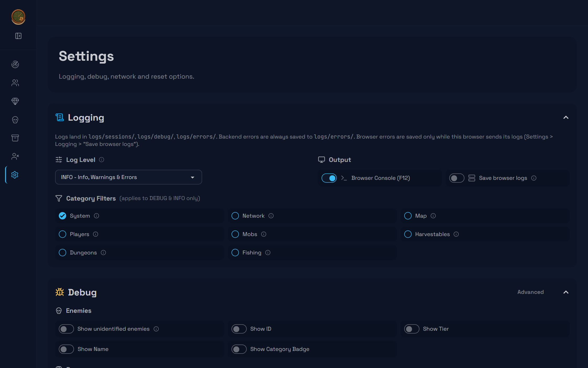This screenshot has height=368, width=588.
Task: Collapse the Logging section chevron
Action: (x=566, y=117)
